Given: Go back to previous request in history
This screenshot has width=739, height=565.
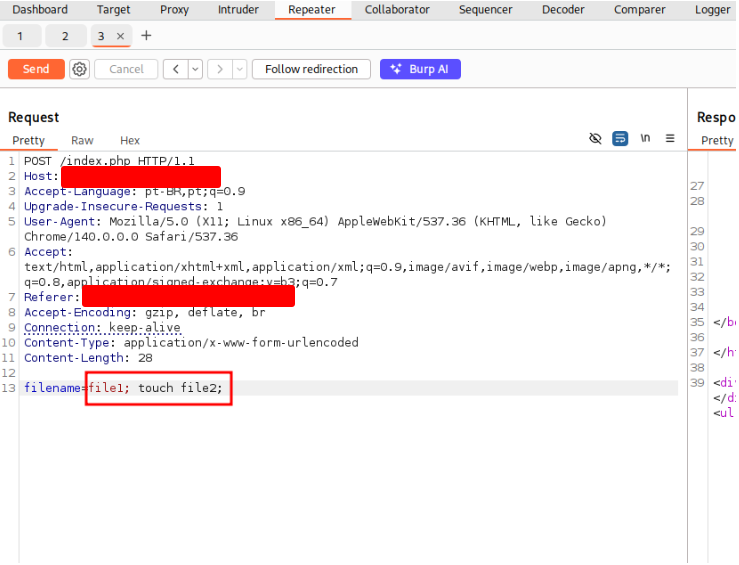Looking at the screenshot, I should tap(176, 69).
